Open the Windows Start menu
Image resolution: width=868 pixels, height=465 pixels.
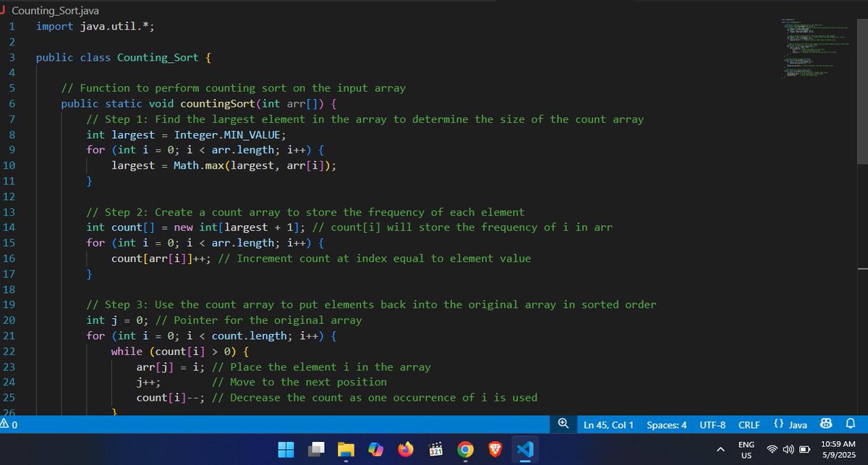(287, 449)
